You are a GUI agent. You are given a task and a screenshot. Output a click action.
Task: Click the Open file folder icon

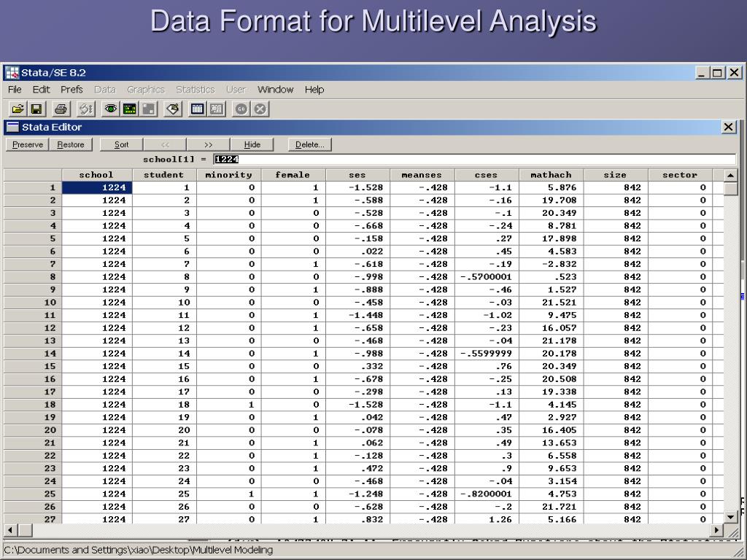pyautogui.click(x=16, y=109)
